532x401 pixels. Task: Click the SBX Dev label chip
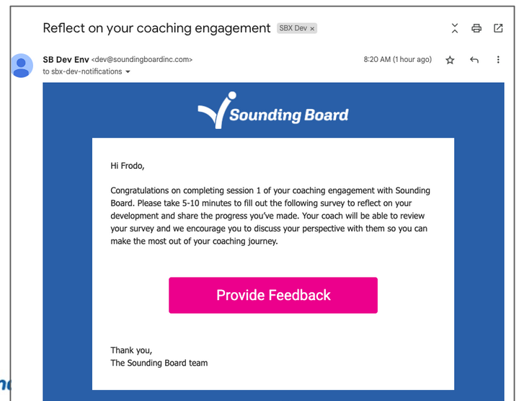click(x=293, y=29)
